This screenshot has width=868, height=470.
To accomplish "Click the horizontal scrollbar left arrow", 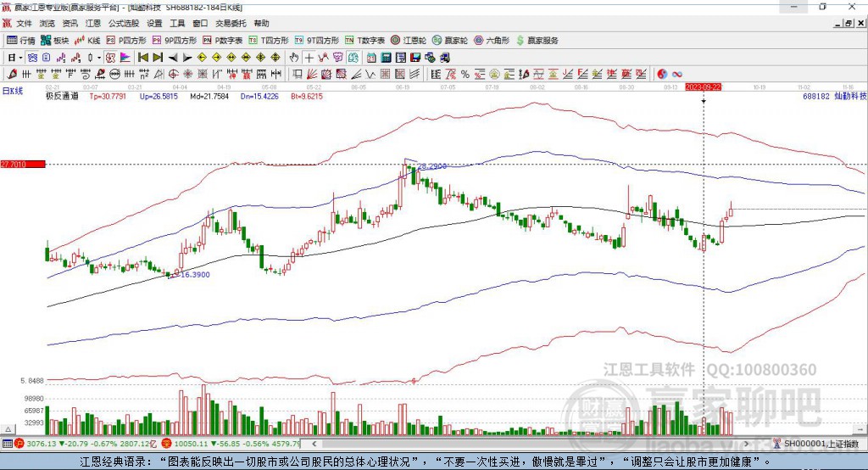I will point(314,444).
